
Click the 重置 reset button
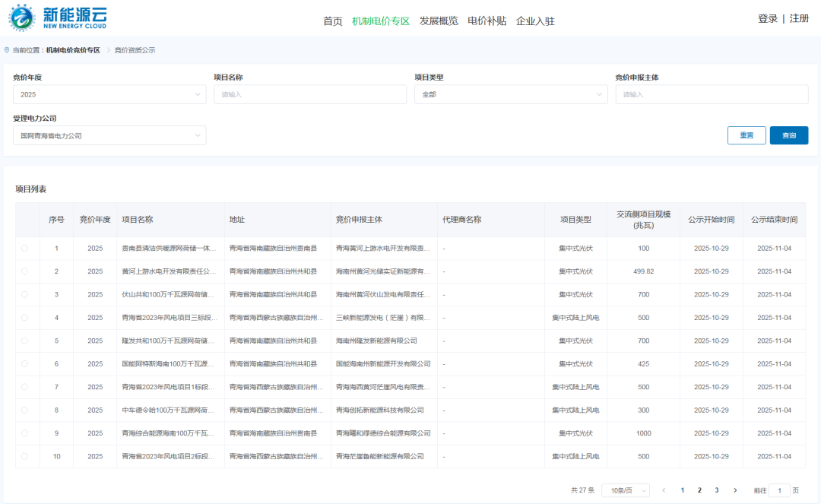point(746,135)
